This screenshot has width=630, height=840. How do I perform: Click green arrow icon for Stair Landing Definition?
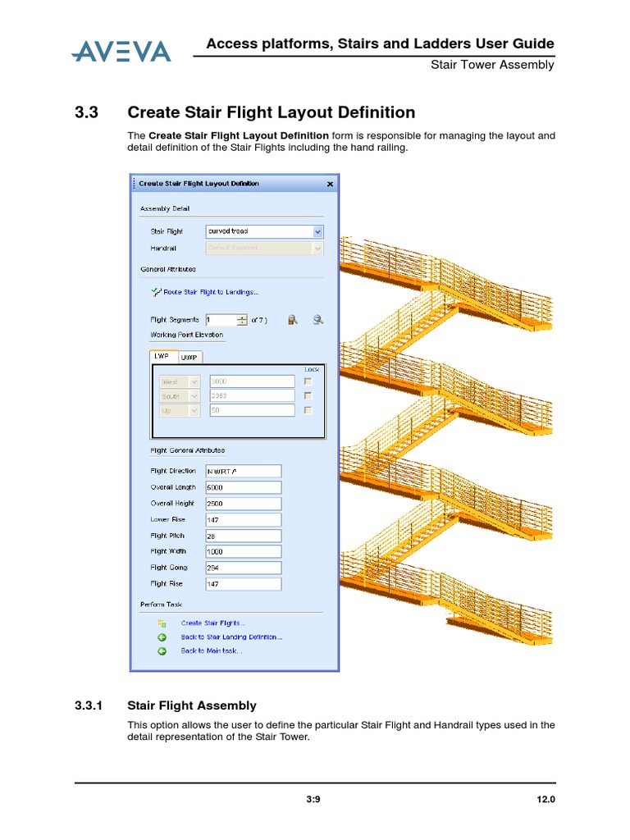point(162,637)
